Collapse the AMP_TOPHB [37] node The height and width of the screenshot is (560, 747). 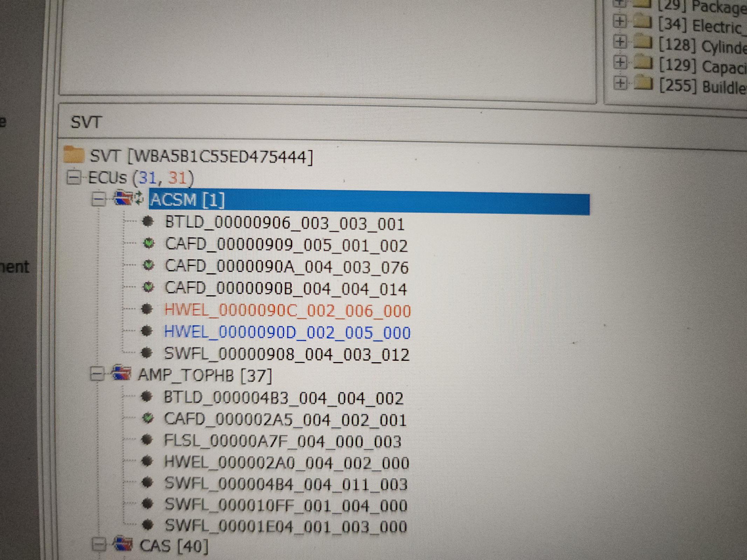point(97,374)
